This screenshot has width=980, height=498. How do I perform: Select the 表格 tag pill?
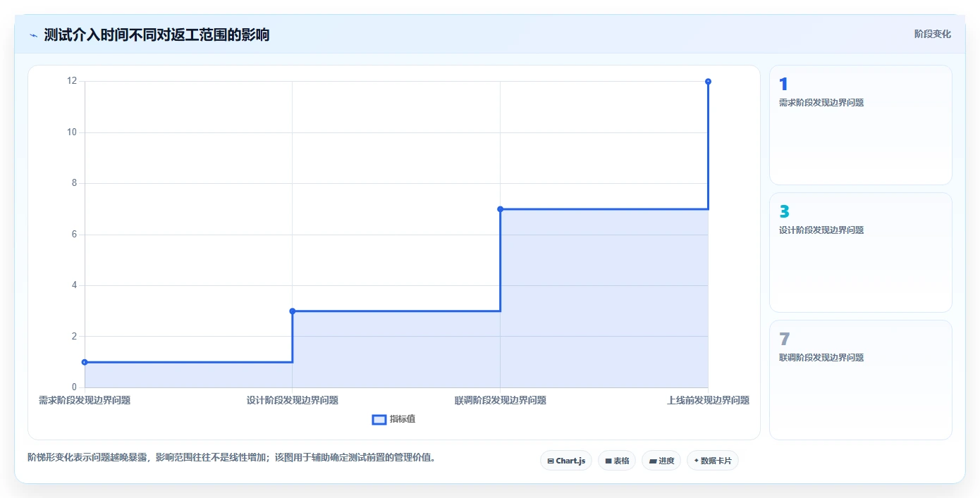[617, 461]
